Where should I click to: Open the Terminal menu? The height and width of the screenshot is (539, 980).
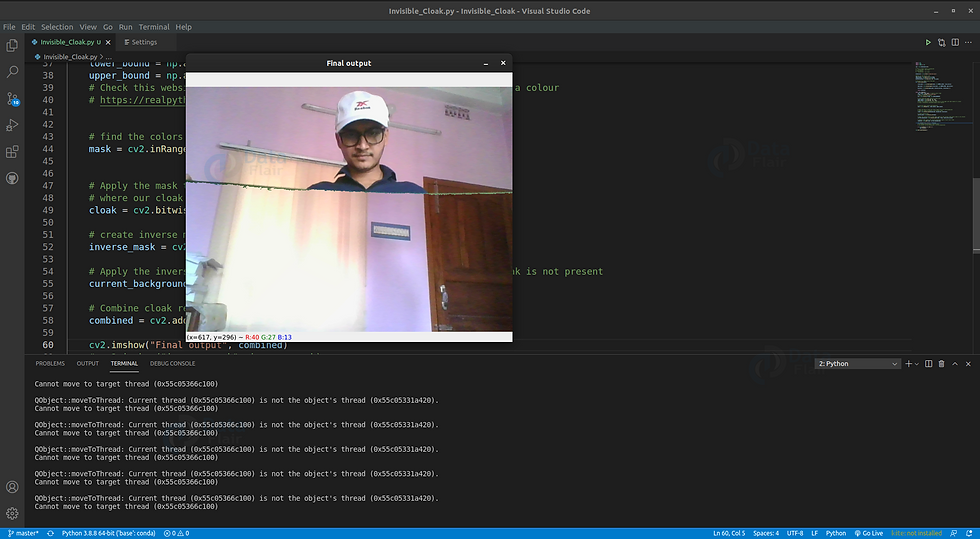coord(154,27)
